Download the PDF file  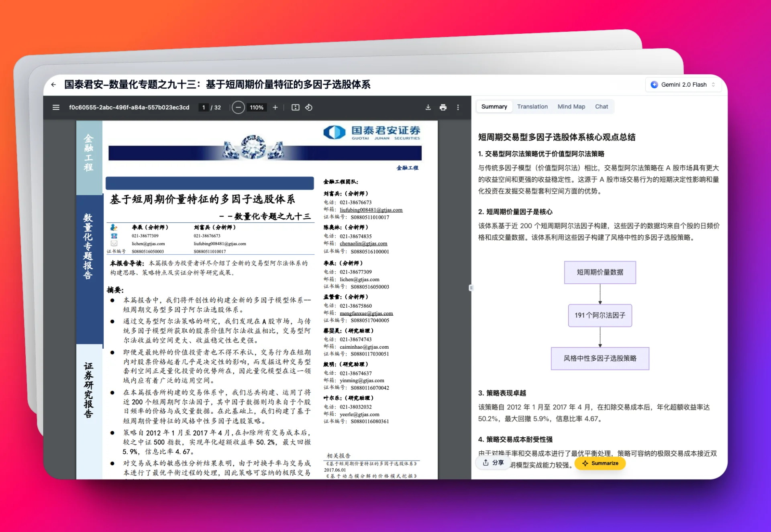pos(428,108)
